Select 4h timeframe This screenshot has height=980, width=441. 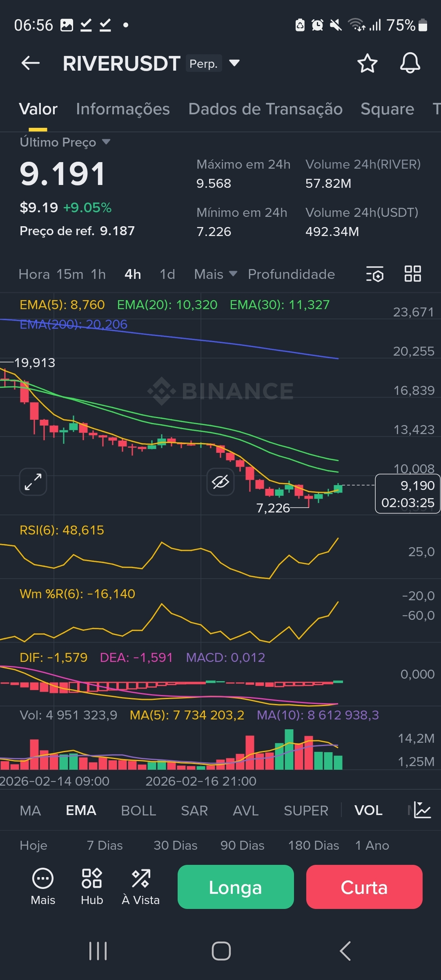pyautogui.click(x=133, y=274)
